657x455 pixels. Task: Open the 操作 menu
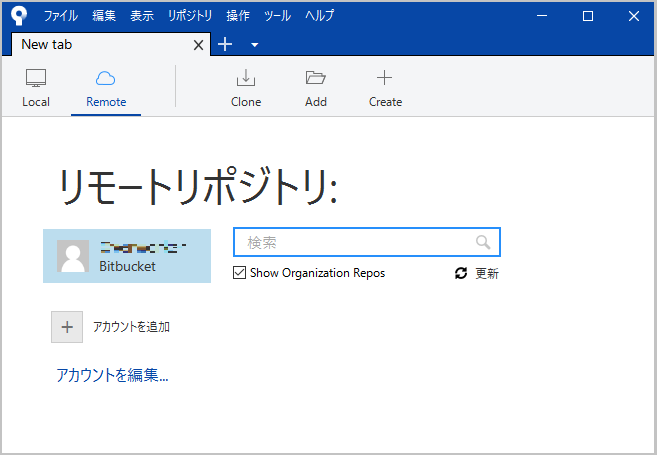(238, 16)
